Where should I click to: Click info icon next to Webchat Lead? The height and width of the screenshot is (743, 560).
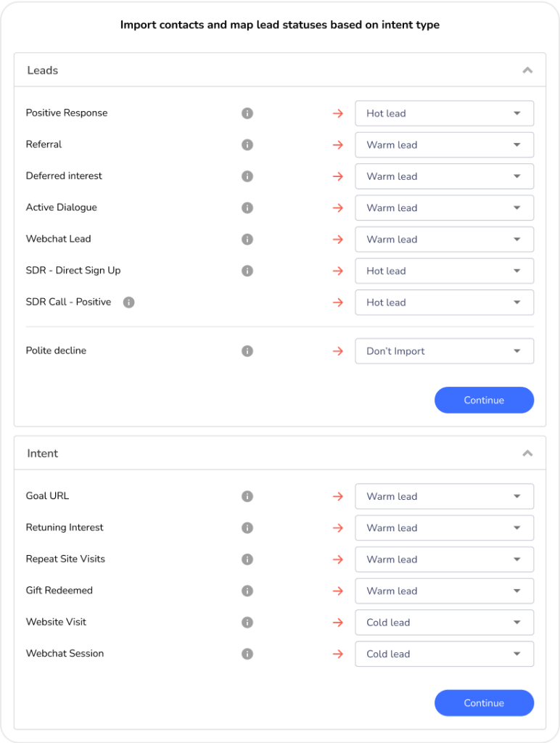[247, 239]
